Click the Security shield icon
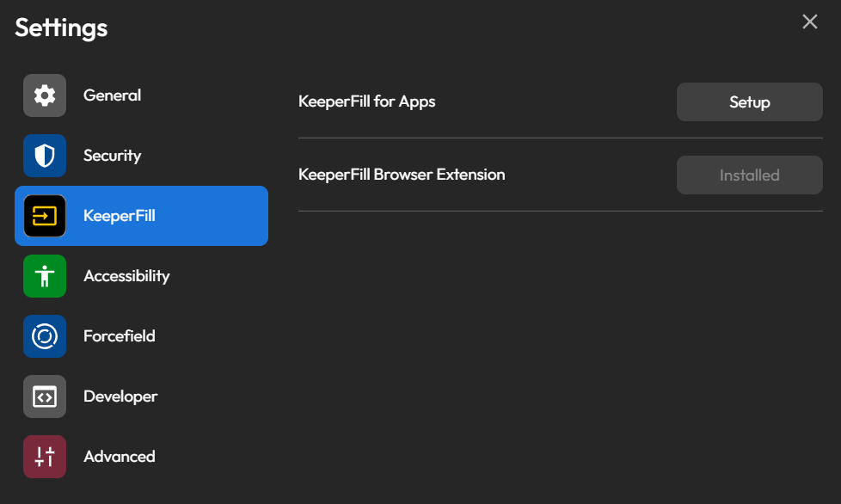 click(x=45, y=156)
